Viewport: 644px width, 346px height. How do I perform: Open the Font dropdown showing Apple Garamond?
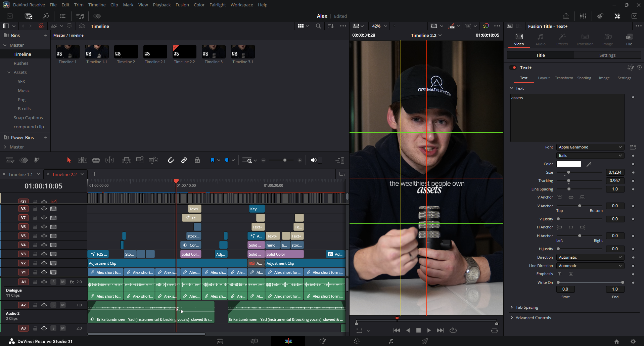[x=590, y=147]
